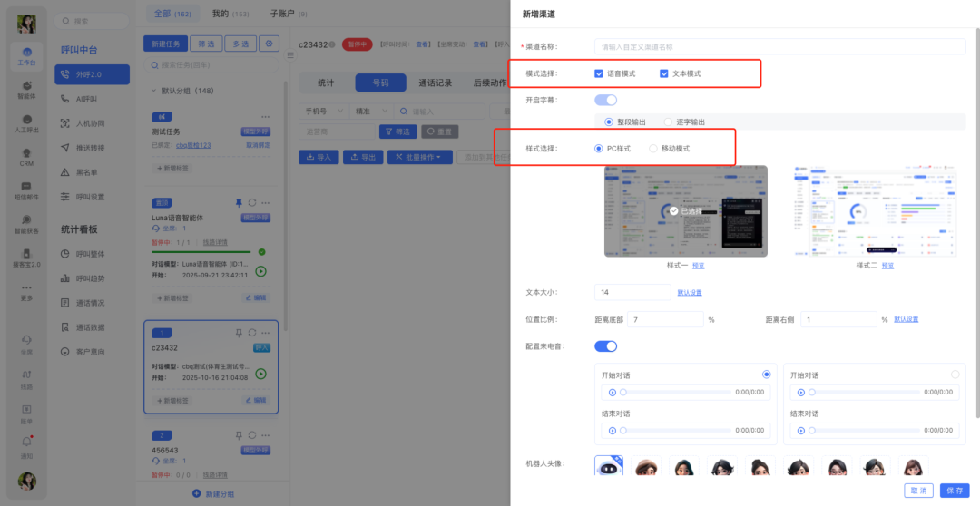Click the 保存 button

[x=955, y=491]
